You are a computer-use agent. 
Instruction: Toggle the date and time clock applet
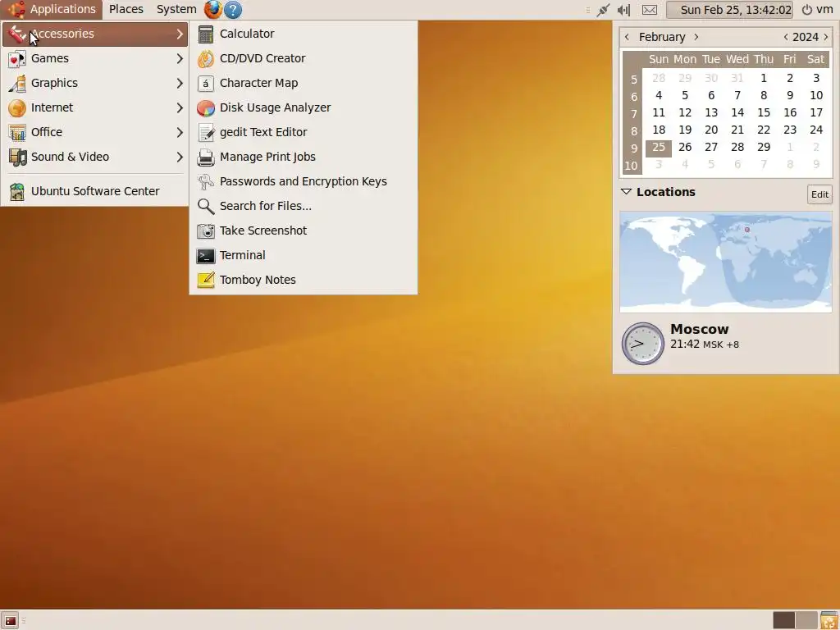tap(729, 10)
